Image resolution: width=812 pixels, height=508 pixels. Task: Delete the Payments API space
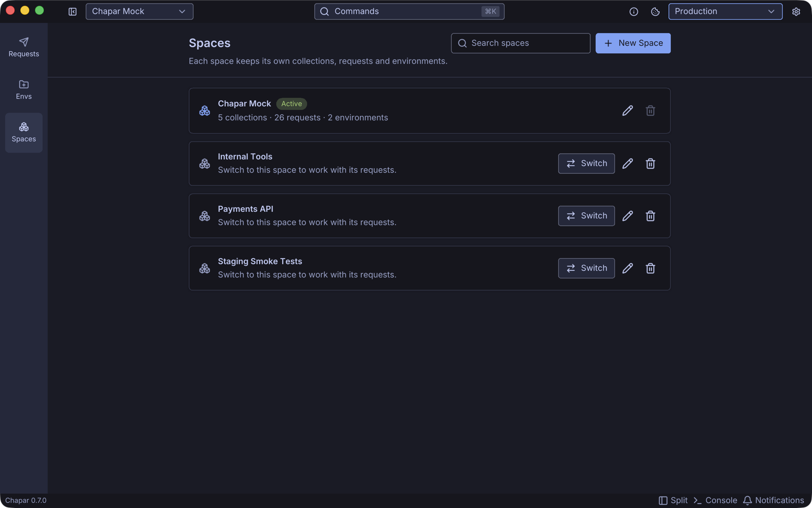tap(650, 216)
